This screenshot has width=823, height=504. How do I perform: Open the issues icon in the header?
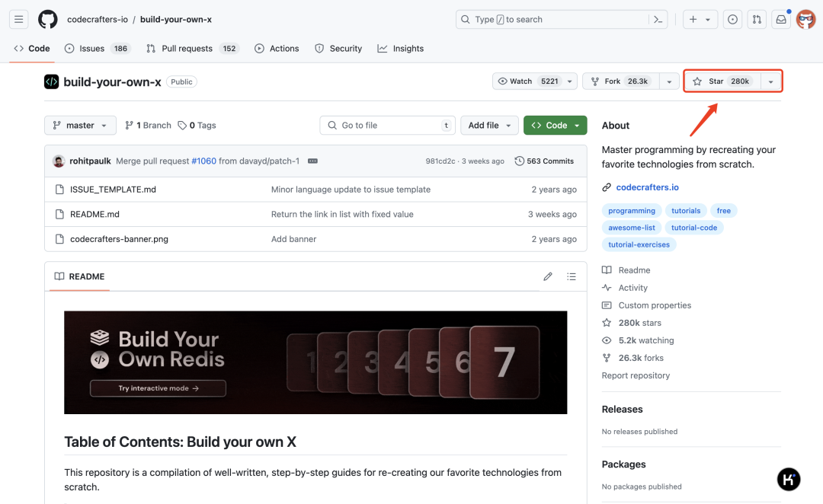[732, 19]
